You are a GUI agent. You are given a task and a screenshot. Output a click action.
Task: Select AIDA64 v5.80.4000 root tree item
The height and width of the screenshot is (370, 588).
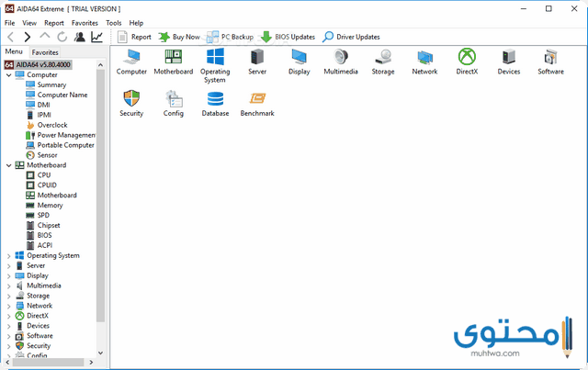[38, 64]
